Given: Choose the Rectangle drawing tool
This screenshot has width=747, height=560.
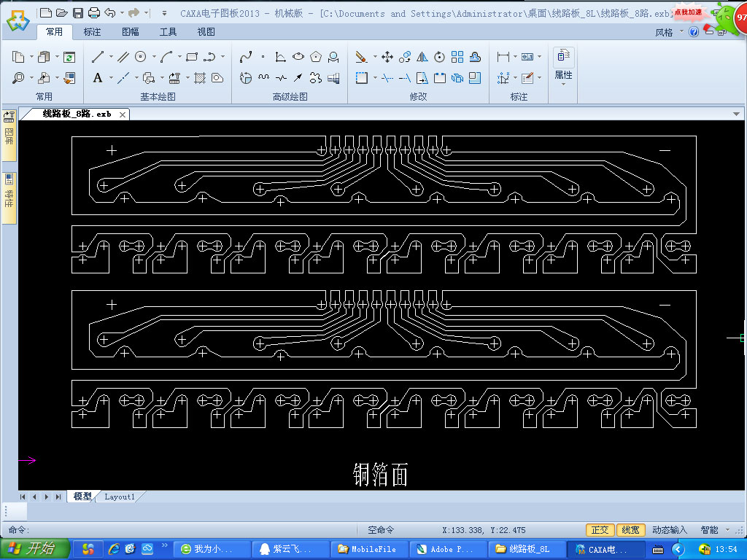Looking at the screenshot, I should coord(192,57).
